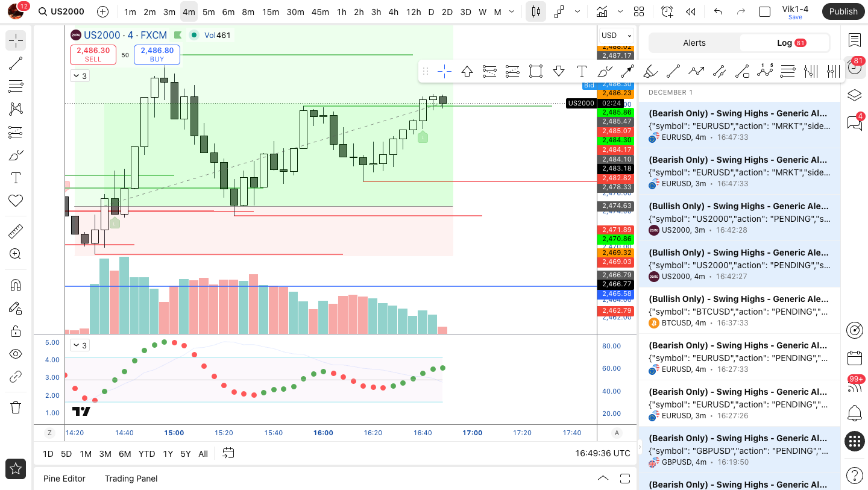Screen dimensions: 868x490
Task: Expand the timeframe list dropdown arrow
Action: pyautogui.click(x=512, y=11)
